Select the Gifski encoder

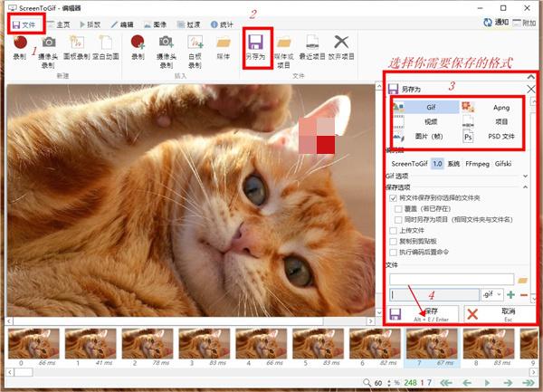[503, 164]
